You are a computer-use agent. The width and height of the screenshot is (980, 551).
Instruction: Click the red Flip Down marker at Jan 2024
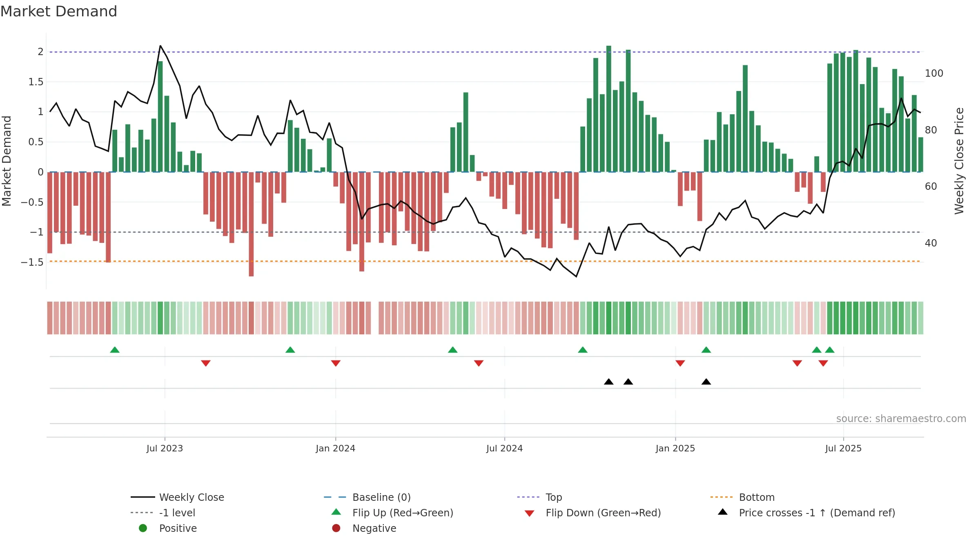pyautogui.click(x=336, y=363)
